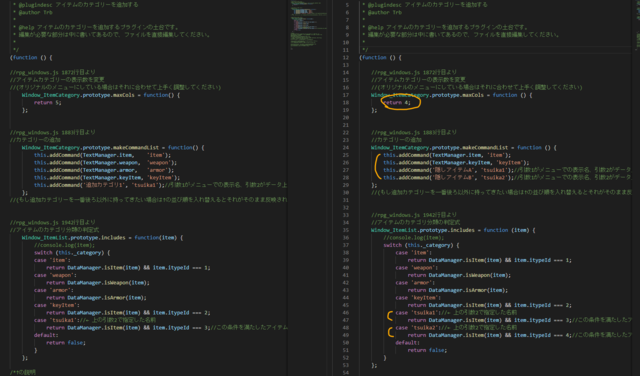Click '@author Trb' in the left editor
Viewport: 640px width, 376px height.
coord(35,12)
